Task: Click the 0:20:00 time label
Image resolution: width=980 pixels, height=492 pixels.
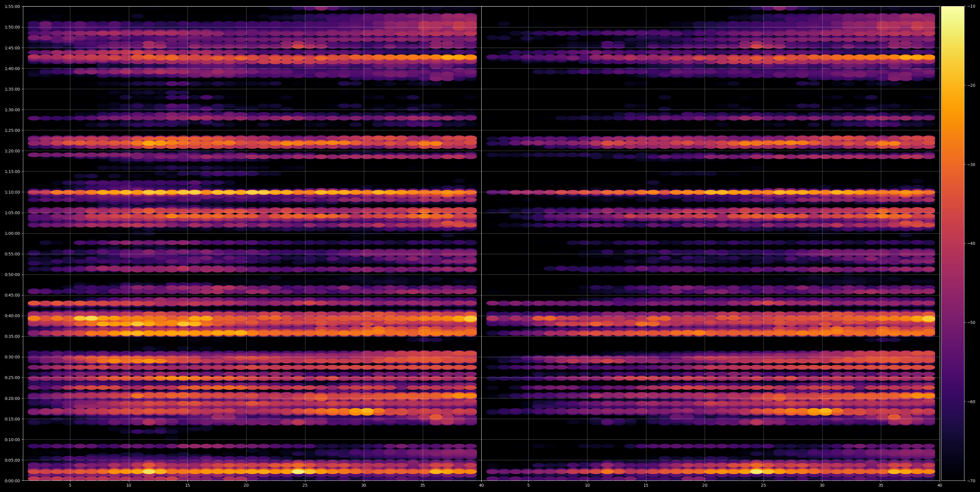Action: [x=12, y=398]
